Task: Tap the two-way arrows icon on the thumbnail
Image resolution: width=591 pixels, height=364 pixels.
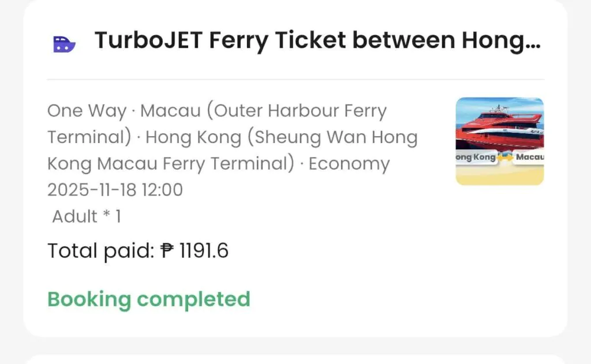Action: click(506, 156)
